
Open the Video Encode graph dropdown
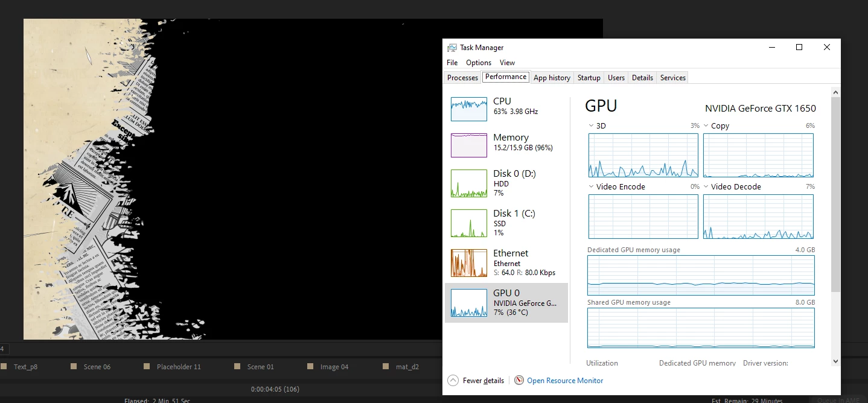click(592, 187)
